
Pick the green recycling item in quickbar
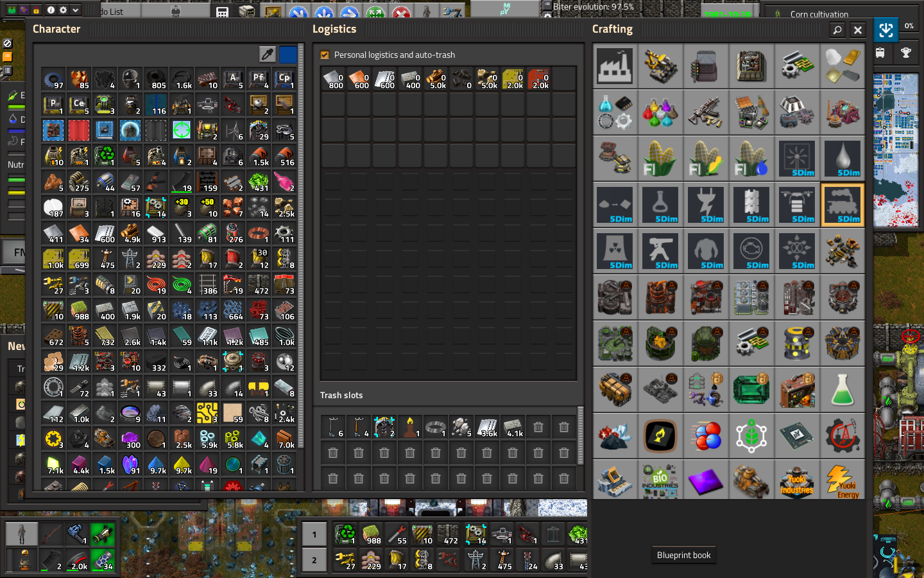345,534
